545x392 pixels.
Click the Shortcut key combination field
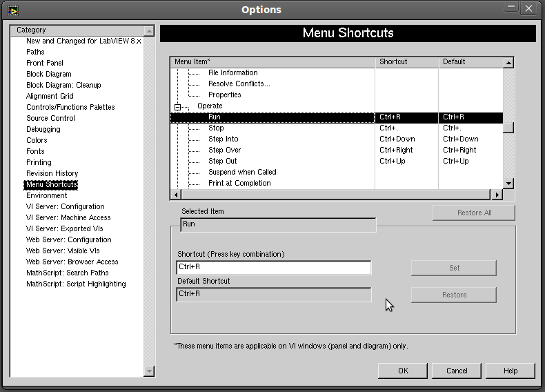click(x=273, y=267)
